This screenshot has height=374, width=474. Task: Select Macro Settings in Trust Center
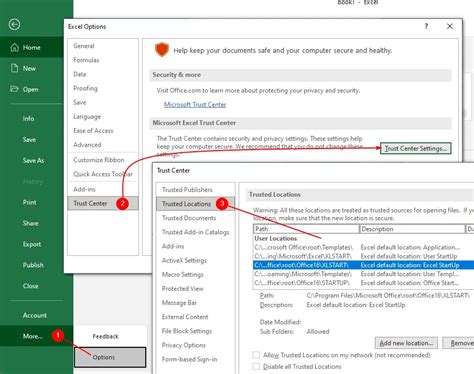(182, 274)
